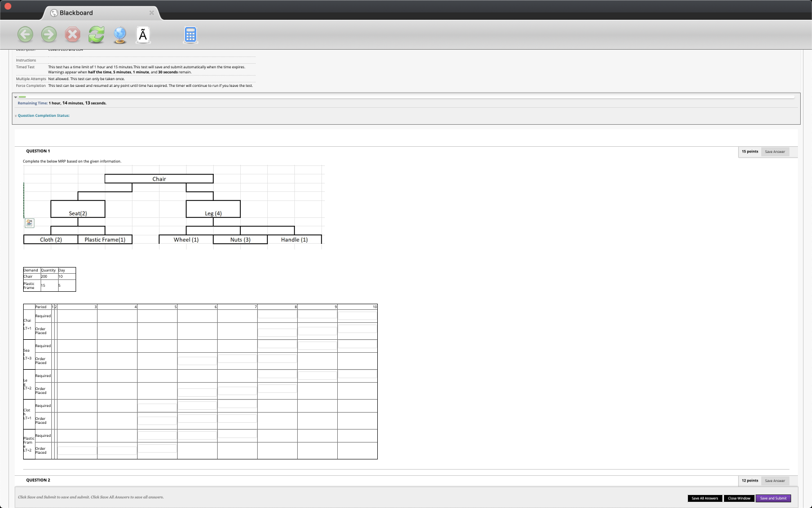The height and width of the screenshot is (508, 812).
Task: Click Seat Required input for period 10
Action: click(358, 344)
